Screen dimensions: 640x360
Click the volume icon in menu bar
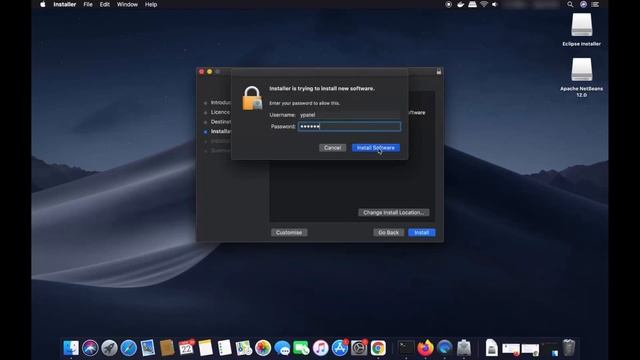coord(495,4)
